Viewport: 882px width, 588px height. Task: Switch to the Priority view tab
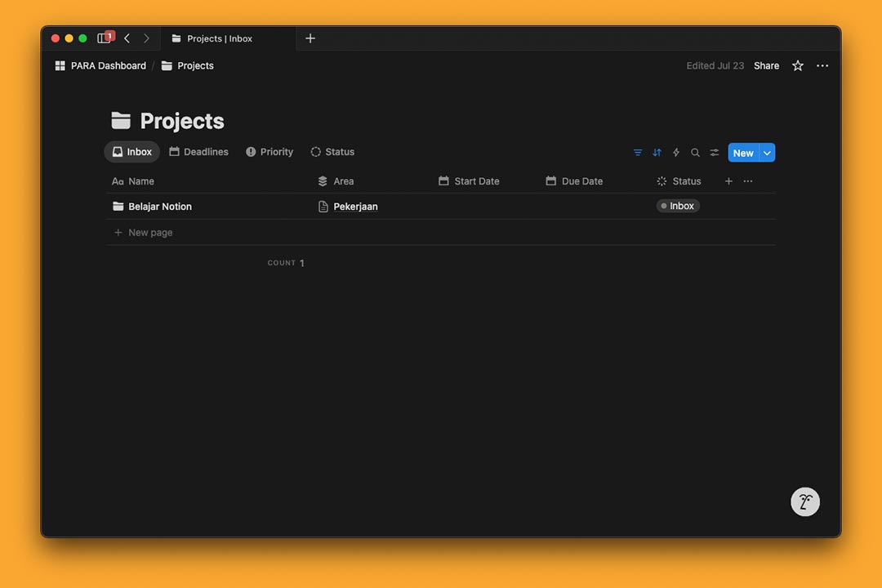pos(269,152)
